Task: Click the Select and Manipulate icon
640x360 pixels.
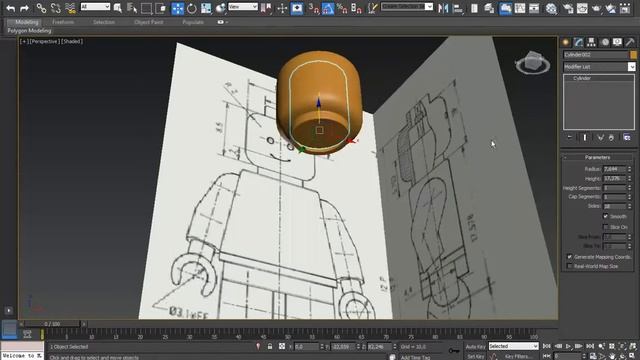Action: coord(282,8)
